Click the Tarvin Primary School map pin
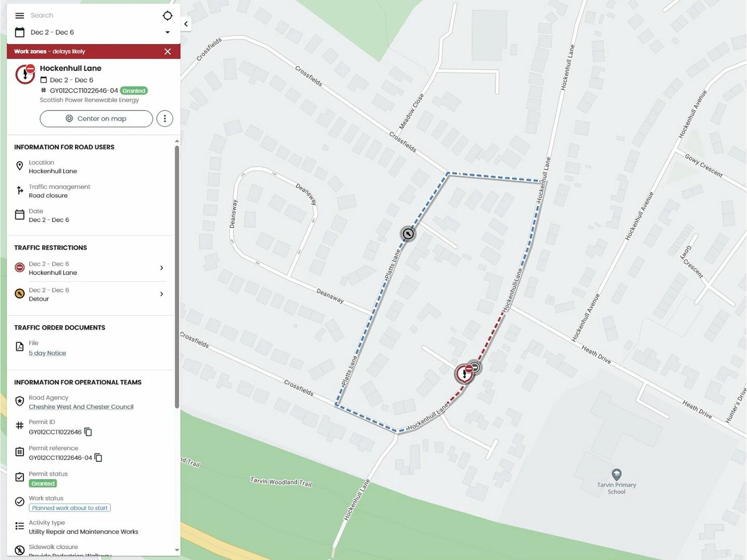 point(616,474)
